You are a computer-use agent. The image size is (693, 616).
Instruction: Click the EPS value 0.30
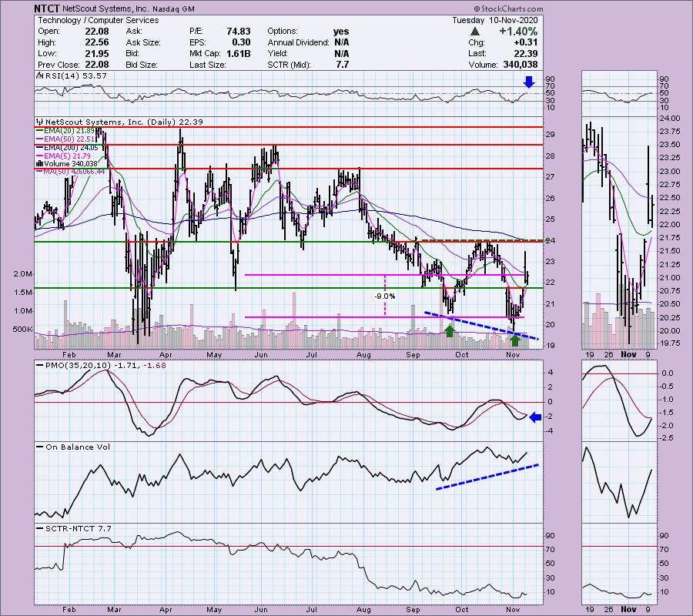click(x=241, y=42)
